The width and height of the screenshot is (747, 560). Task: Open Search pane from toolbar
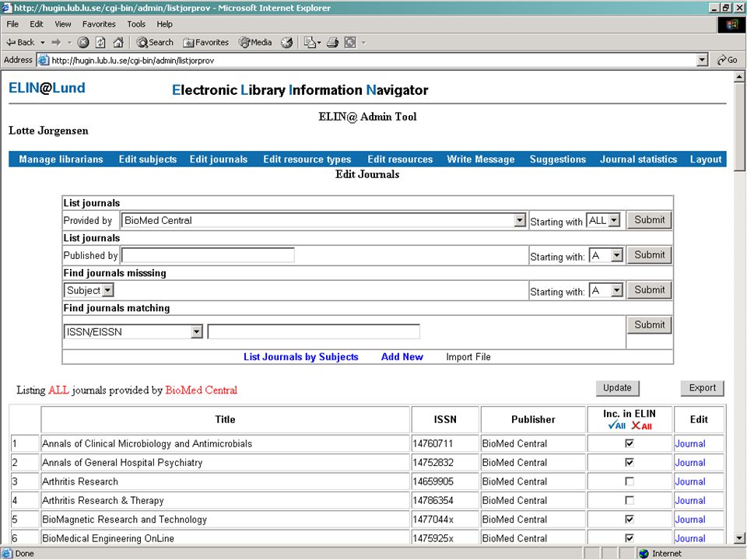[x=155, y=42]
